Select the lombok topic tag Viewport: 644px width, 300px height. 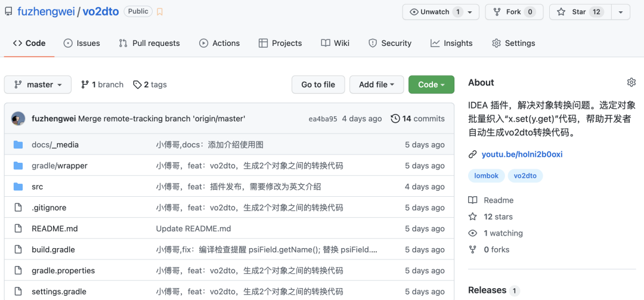click(487, 176)
